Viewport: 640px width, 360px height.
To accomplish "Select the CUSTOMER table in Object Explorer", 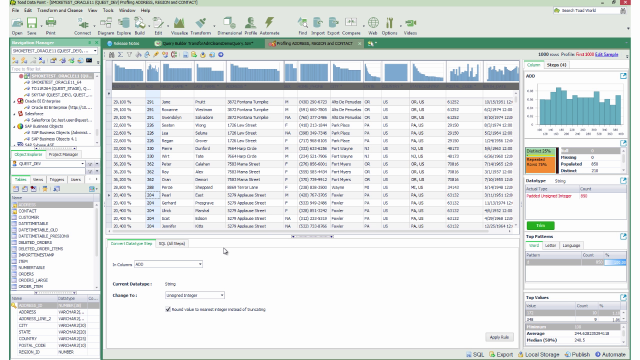I will pyautogui.click(x=29, y=218).
